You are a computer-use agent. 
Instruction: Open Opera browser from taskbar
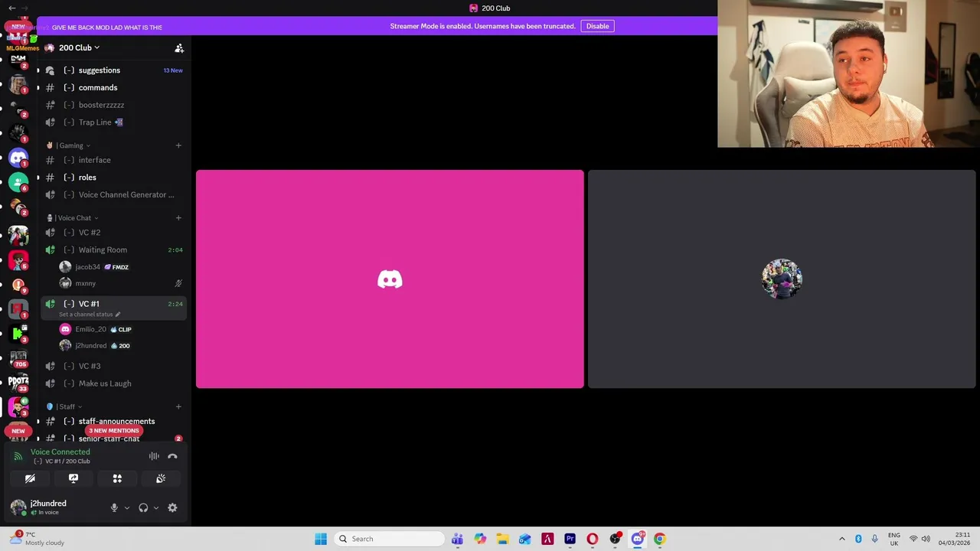593,539
